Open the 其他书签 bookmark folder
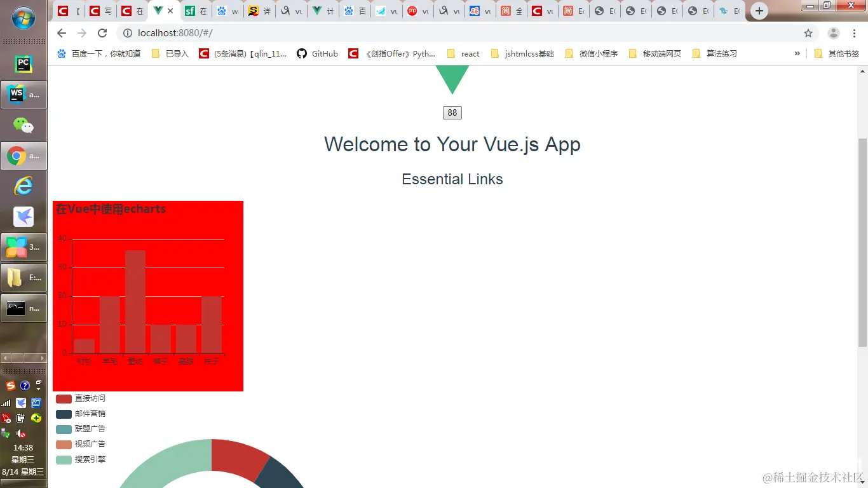Image resolution: width=868 pixels, height=488 pixels. 836,54
